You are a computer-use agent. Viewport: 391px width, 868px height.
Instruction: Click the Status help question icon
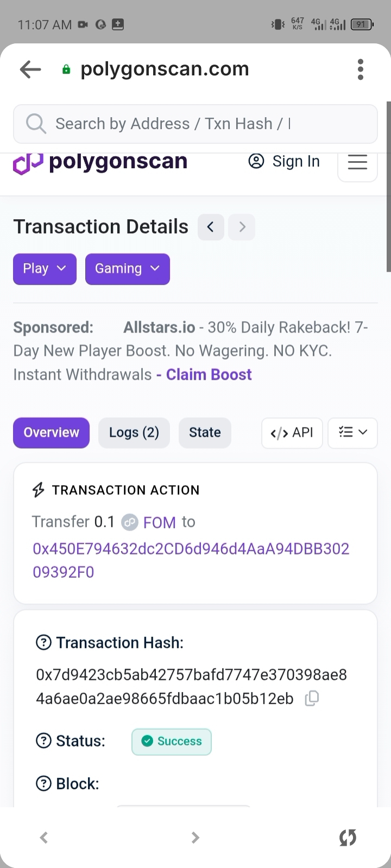click(43, 741)
